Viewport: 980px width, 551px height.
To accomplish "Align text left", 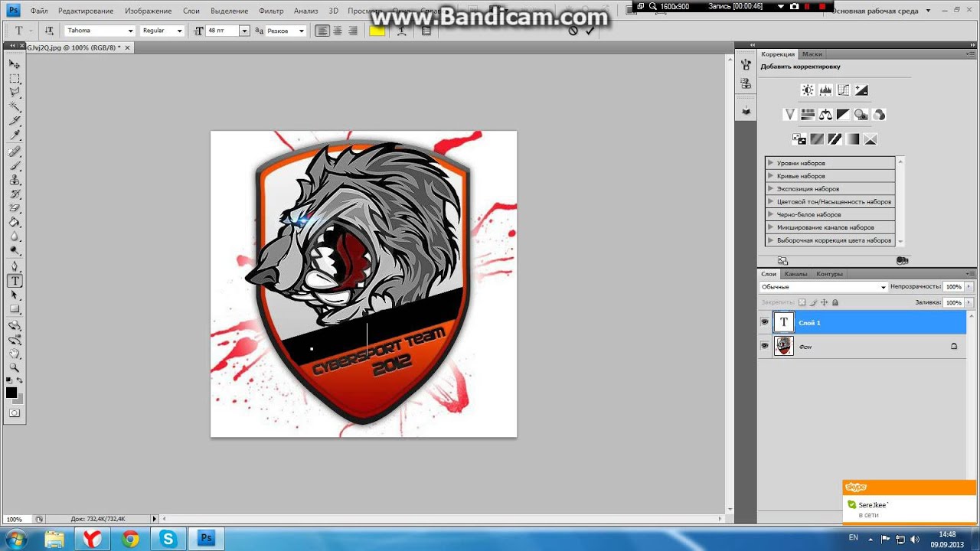I will (x=322, y=31).
